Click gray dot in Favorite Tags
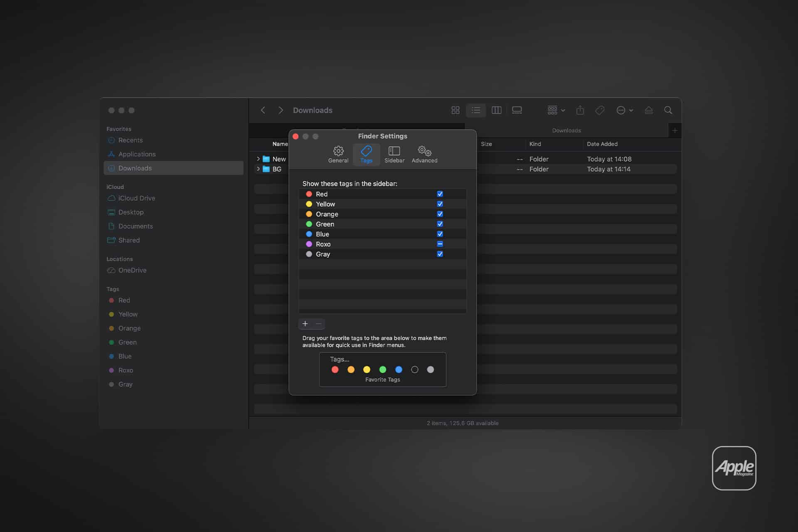 click(x=431, y=369)
